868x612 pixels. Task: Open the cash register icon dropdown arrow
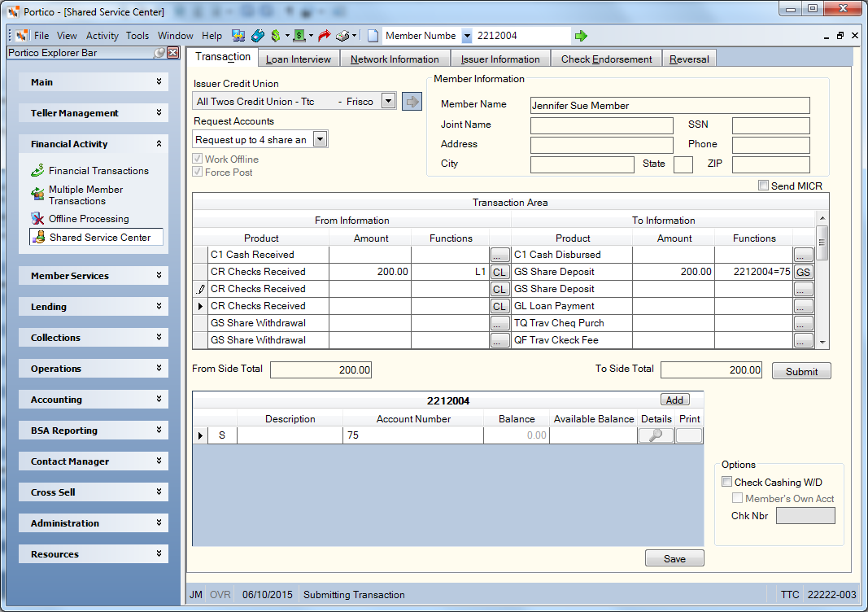pos(311,36)
